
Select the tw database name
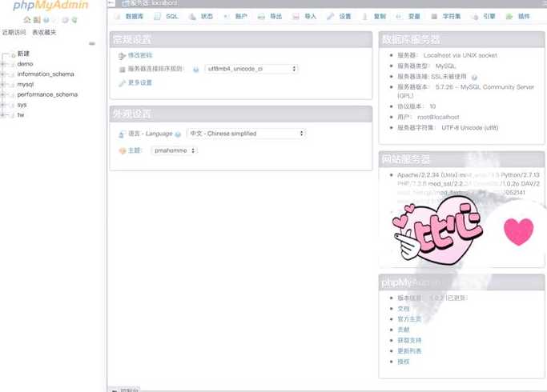tap(21, 115)
